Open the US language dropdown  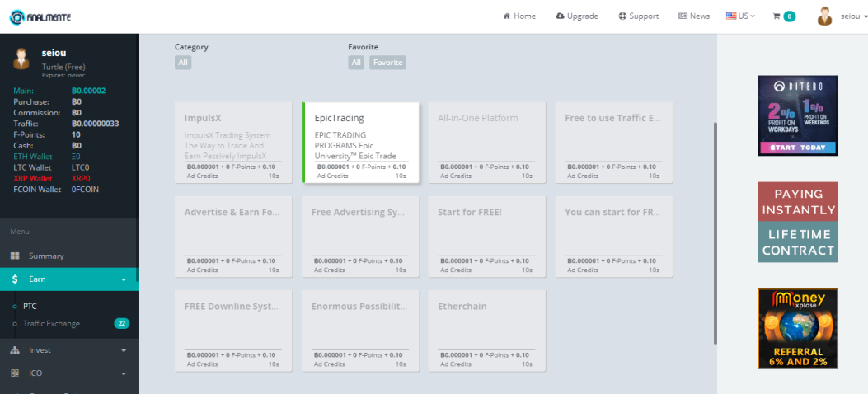pos(741,16)
